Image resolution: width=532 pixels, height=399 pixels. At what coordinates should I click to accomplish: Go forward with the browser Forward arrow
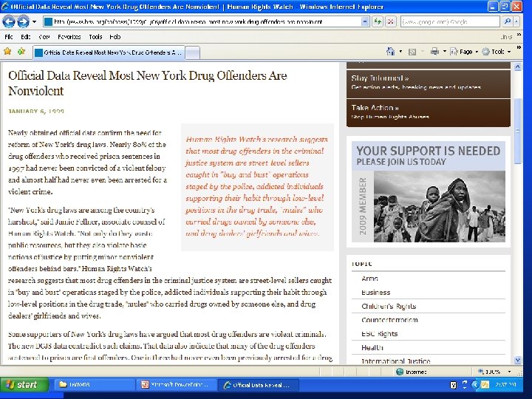[x=23, y=22]
